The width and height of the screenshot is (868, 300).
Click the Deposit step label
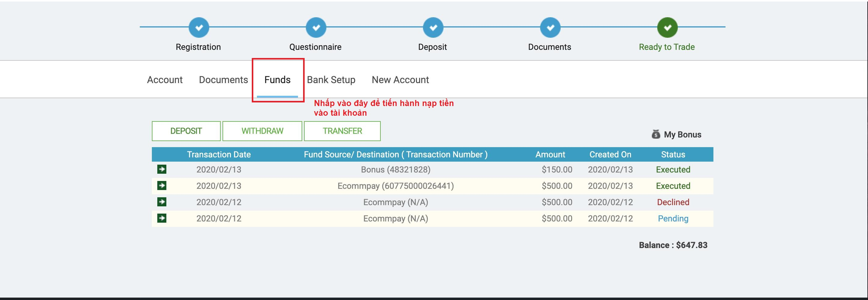click(x=432, y=47)
